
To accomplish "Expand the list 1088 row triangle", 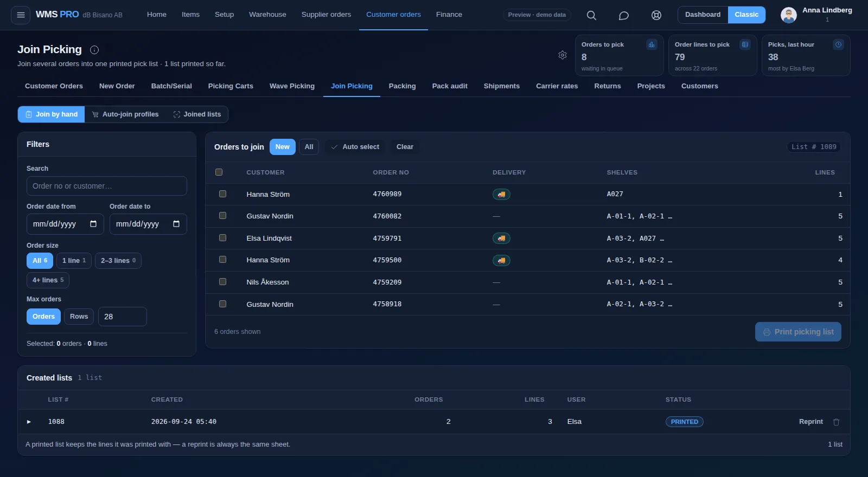I will tap(29, 422).
